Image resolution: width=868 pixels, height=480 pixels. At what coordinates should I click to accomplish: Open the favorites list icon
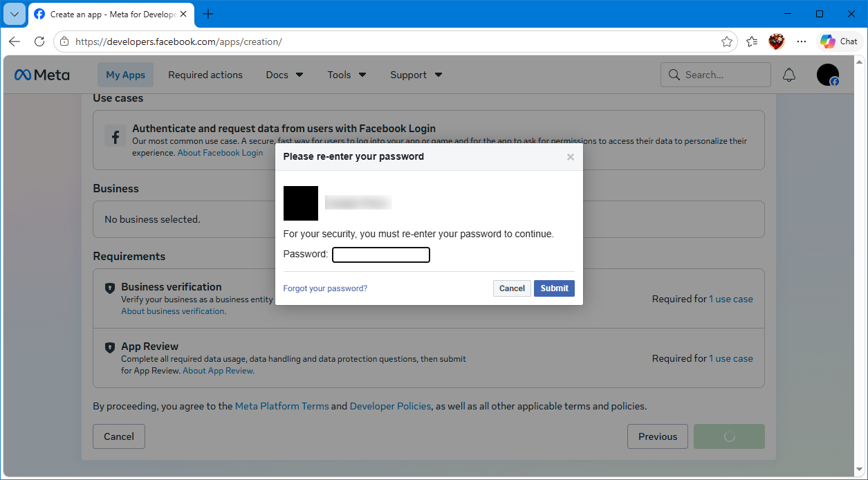tap(752, 41)
